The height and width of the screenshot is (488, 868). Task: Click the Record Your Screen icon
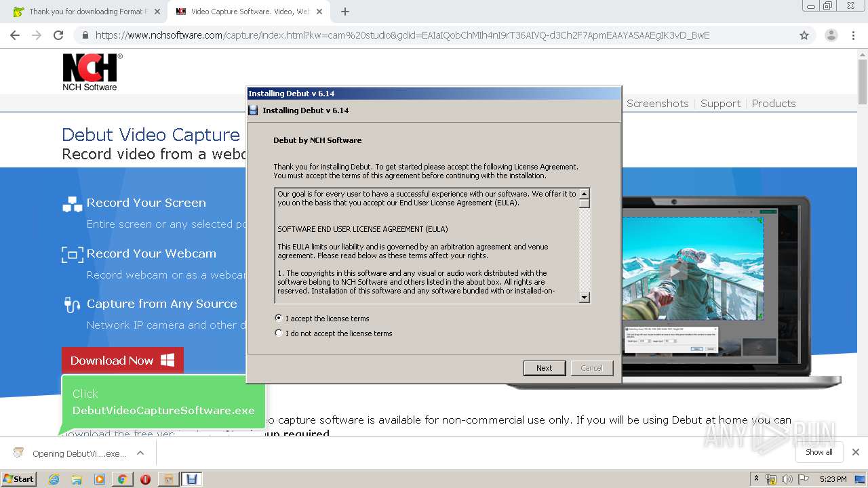coord(72,203)
